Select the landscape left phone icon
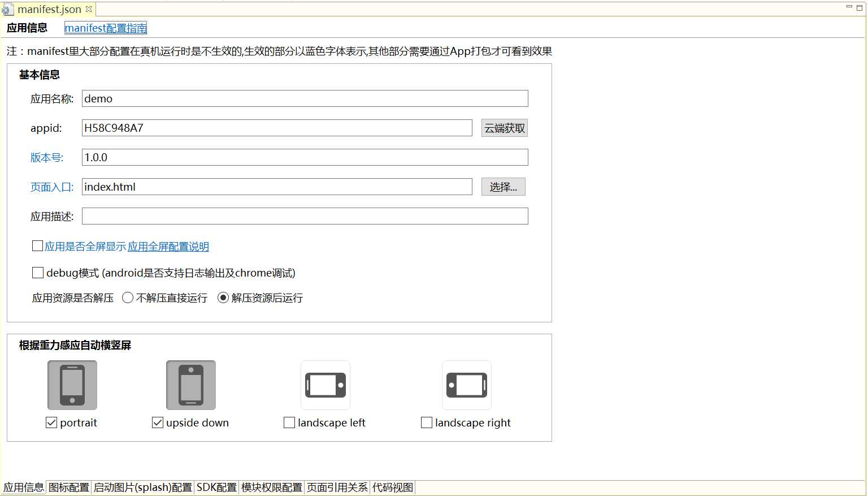Screen dimensions: 868x496 tap(325, 385)
